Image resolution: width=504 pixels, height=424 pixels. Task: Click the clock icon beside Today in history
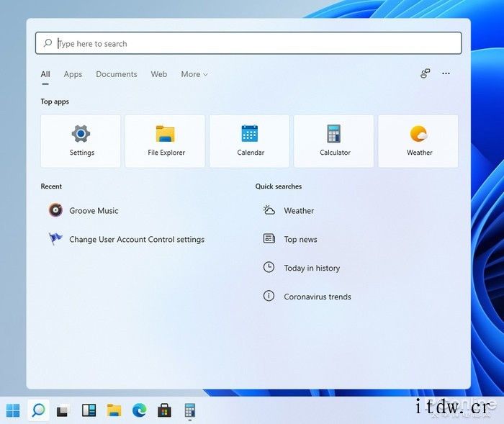pyautogui.click(x=269, y=267)
